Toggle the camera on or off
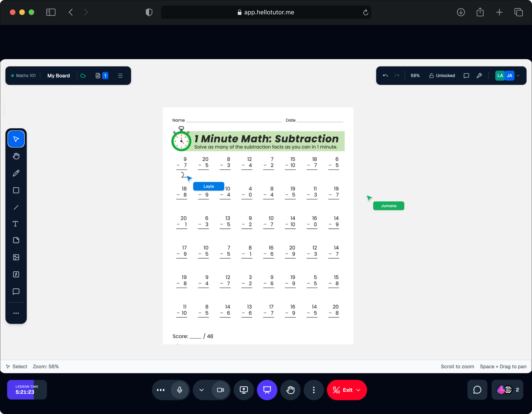Viewport: 532px width, 414px height. 220,390
